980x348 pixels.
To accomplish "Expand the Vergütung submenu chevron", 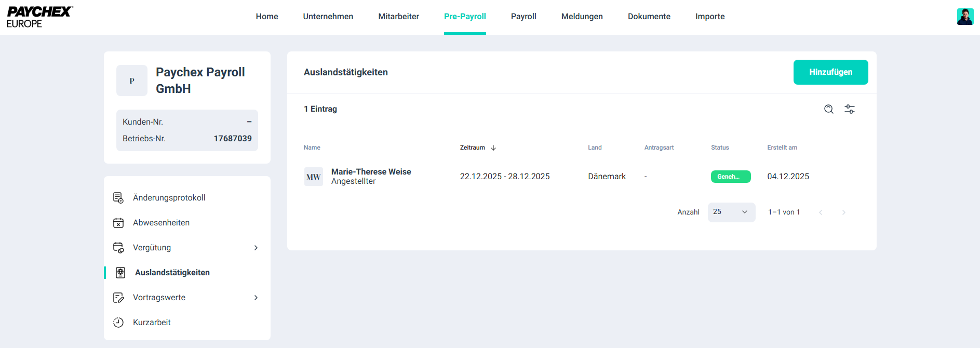I will [x=256, y=248].
